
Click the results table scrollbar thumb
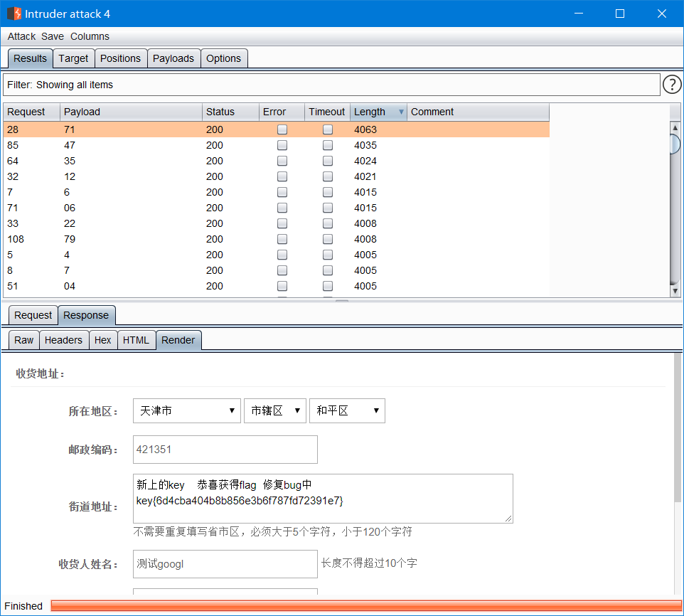[675, 144]
